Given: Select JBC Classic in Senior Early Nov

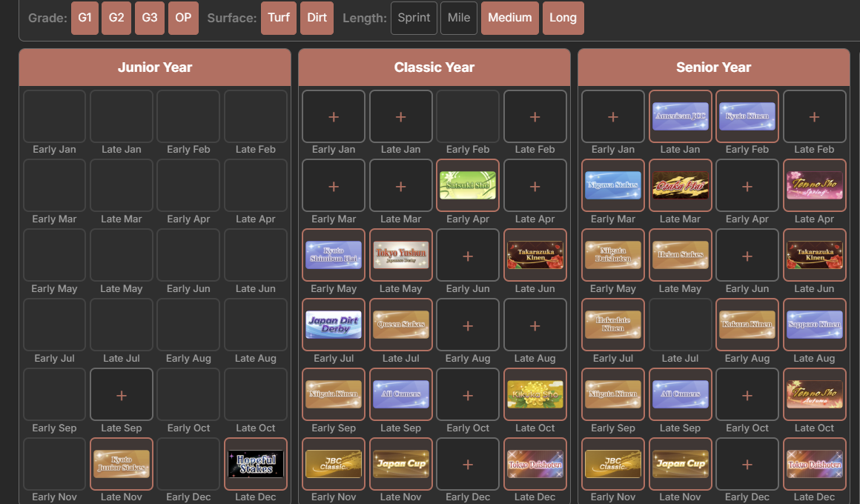Looking at the screenshot, I should [612, 463].
